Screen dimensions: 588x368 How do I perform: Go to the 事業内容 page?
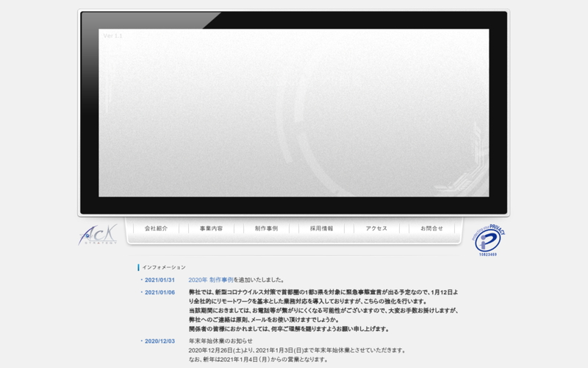[x=211, y=229]
